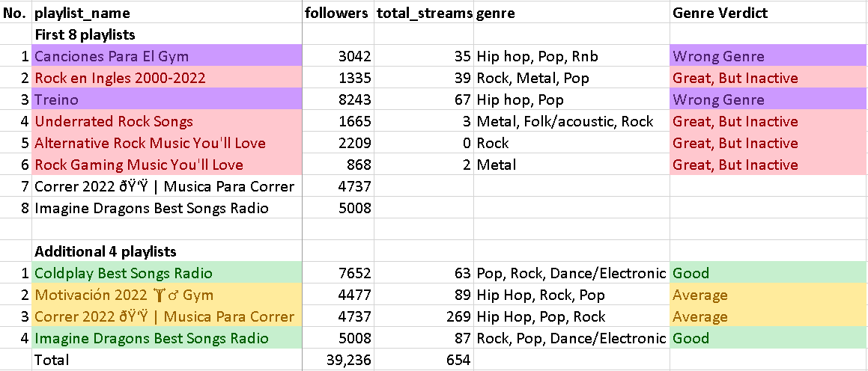Select the Metal, Folk/acoustic, Rock genre cell

click(x=571, y=121)
